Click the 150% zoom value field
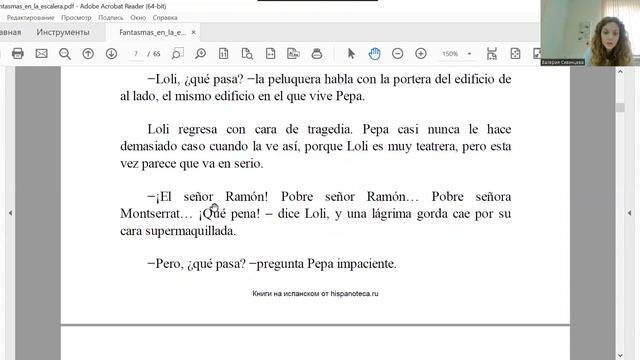This screenshot has width=640, height=360. 450,53
